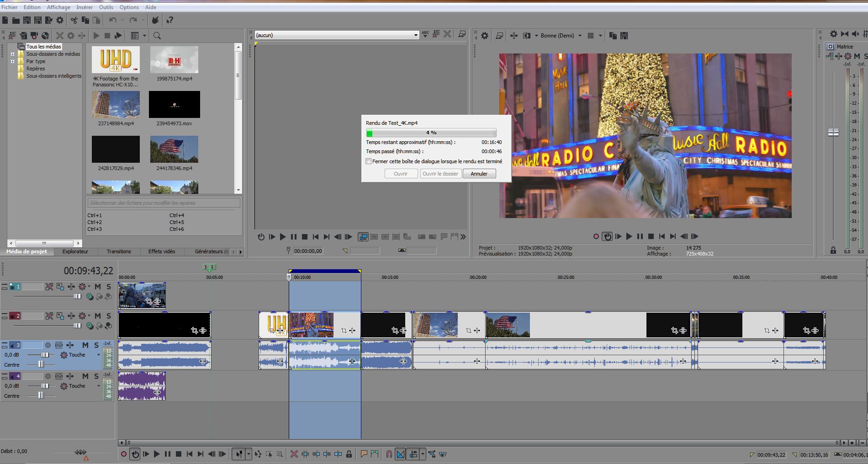Select the zoom edit tool
868x464 pixels.
click(x=280, y=454)
